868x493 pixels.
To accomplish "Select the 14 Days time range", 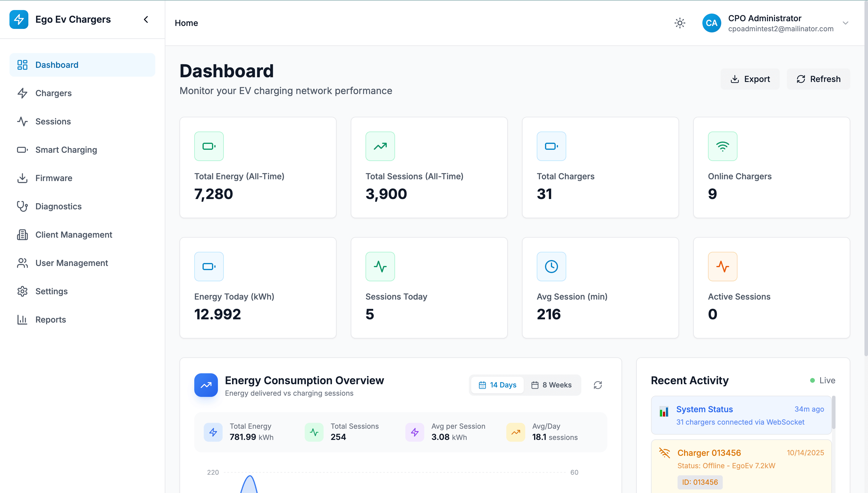I will click(x=497, y=385).
